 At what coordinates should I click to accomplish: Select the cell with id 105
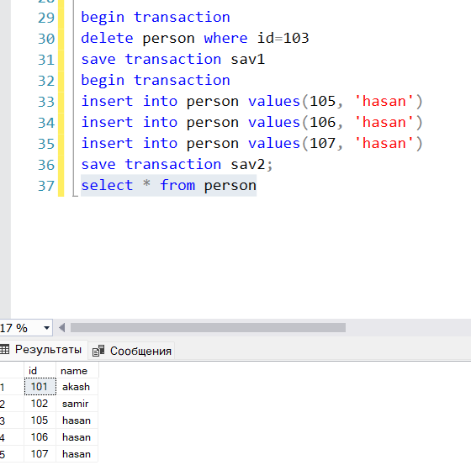(x=40, y=420)
